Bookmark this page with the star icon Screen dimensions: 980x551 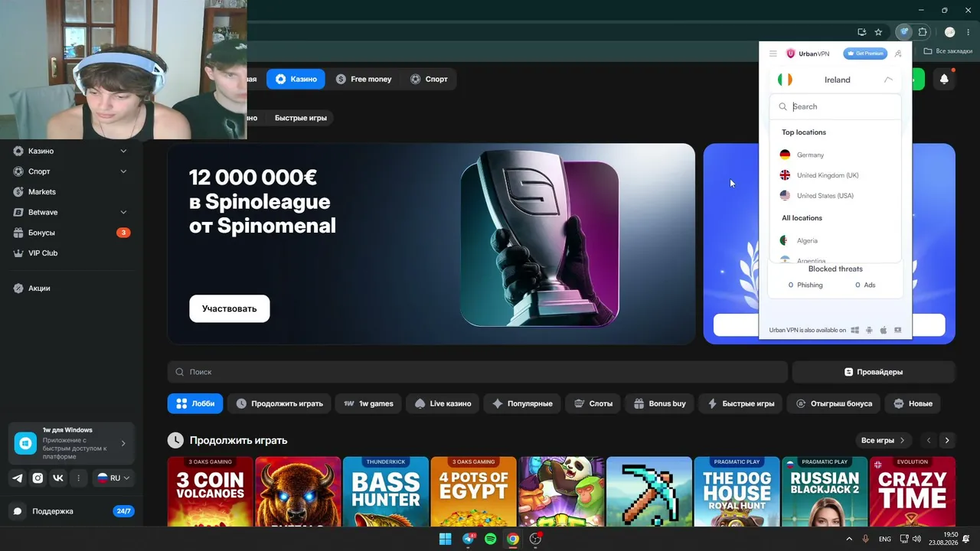point(878,32)
